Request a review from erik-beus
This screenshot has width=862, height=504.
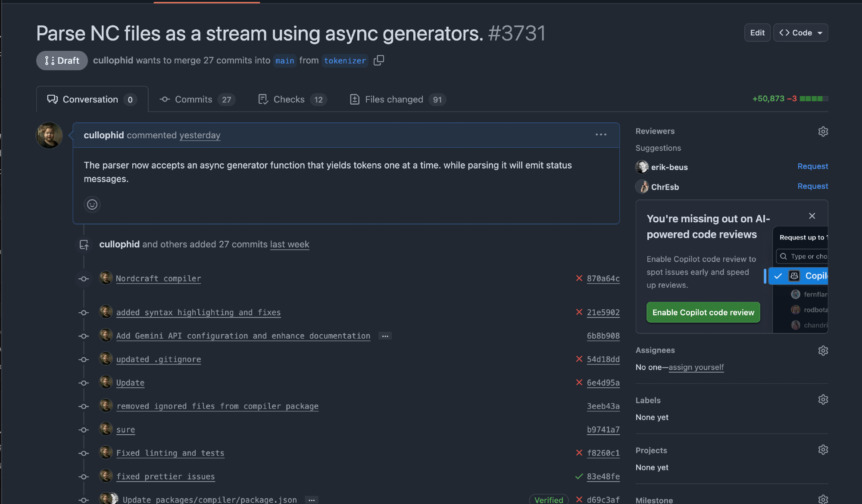coord(812,166)
